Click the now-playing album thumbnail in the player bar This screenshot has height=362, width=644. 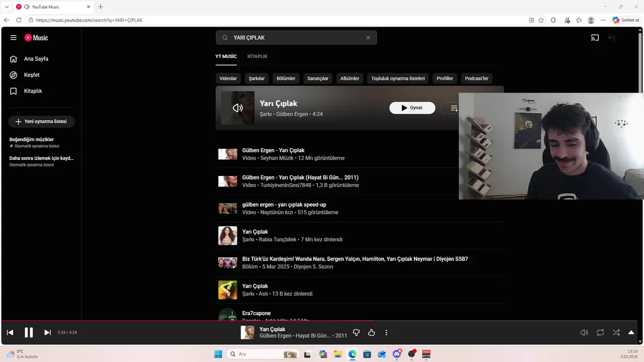point(248,332)
